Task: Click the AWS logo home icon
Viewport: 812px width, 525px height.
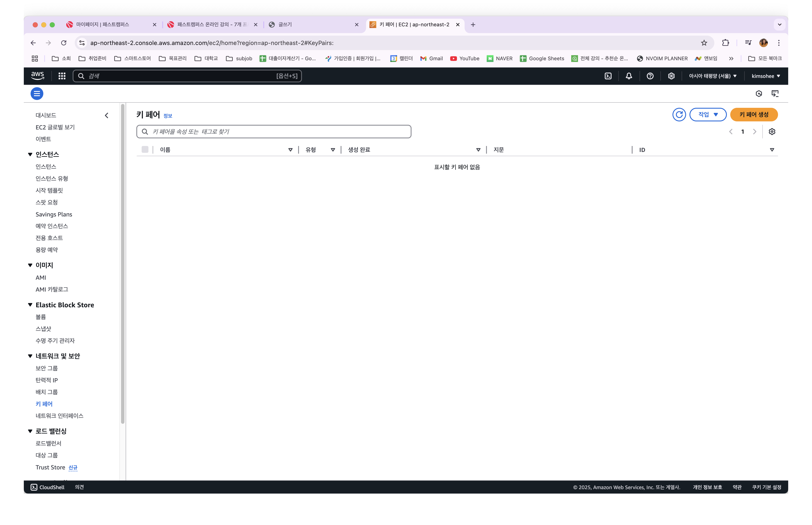Action: click(x=38, y=76)
